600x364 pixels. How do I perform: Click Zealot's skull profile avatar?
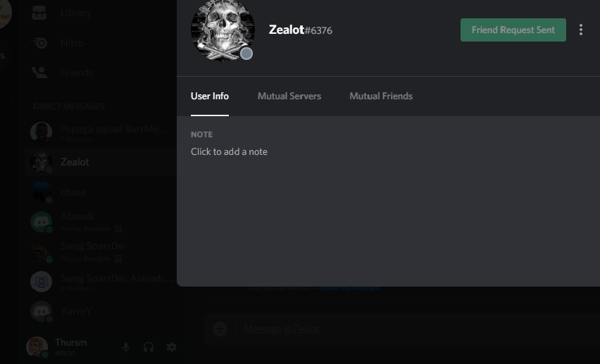point(223,30)
